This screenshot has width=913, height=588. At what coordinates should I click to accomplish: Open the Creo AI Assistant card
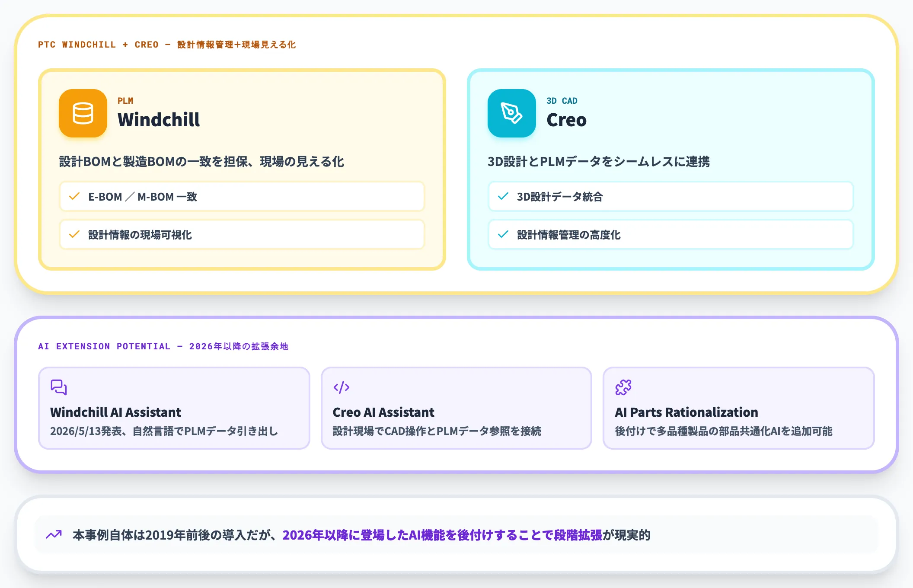456,408
